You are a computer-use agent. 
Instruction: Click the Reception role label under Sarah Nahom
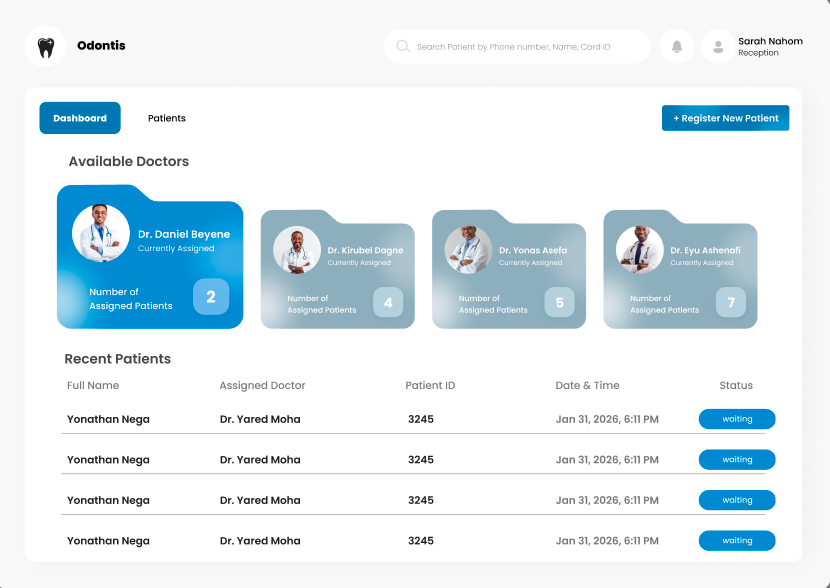[x=758, y=53]
